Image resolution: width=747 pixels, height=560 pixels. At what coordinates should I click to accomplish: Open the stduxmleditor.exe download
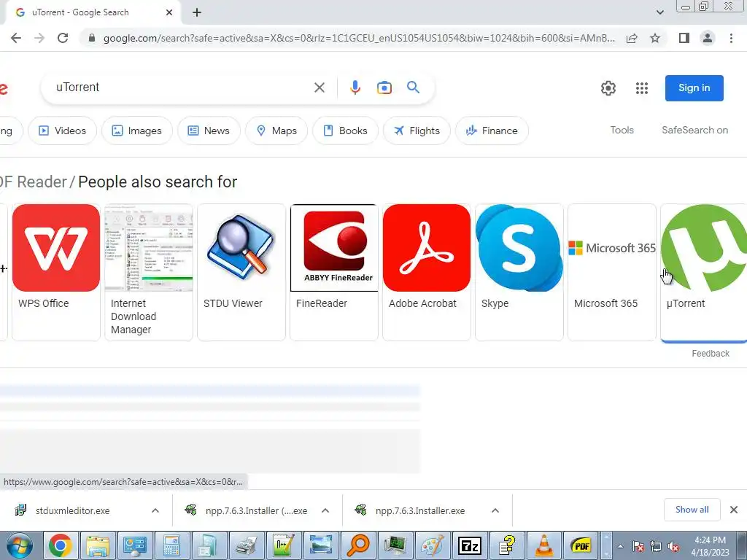72,510
